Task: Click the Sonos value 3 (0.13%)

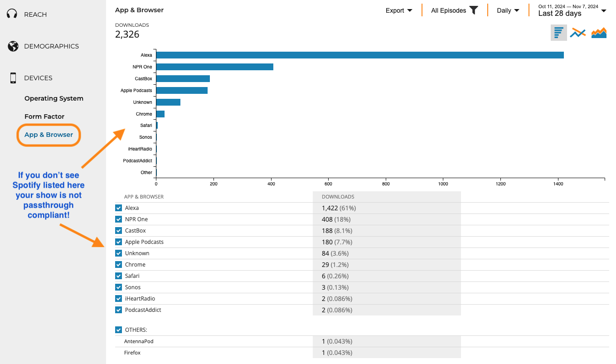Action: click(336, 287)
